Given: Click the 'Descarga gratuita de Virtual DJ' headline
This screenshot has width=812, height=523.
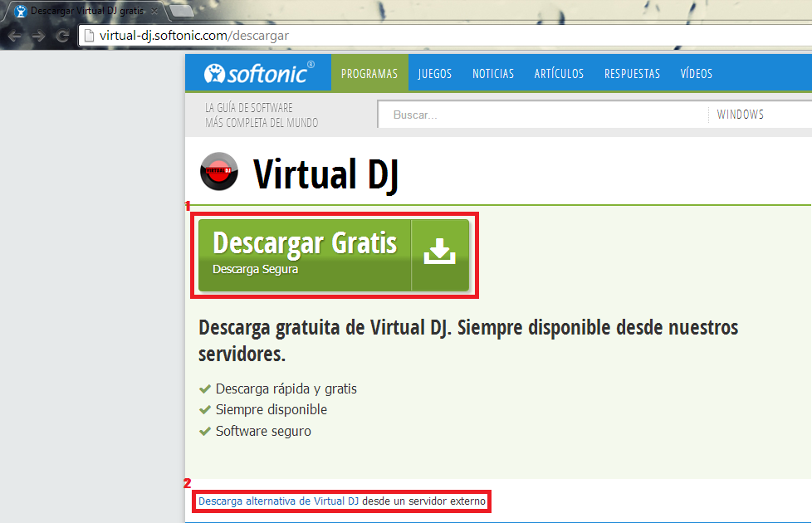Looking at the screenshot, I should 468,340.
